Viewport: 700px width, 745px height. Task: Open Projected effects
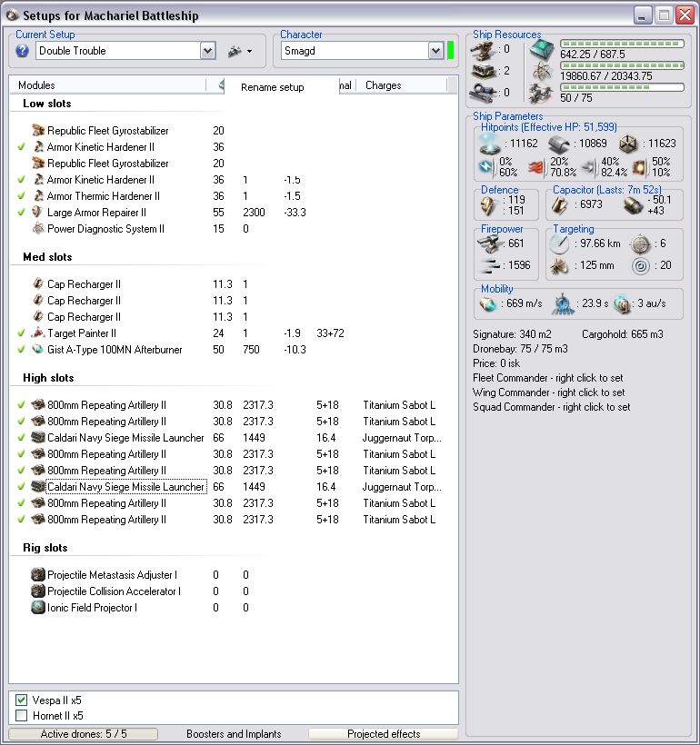[x=384, y=733]
